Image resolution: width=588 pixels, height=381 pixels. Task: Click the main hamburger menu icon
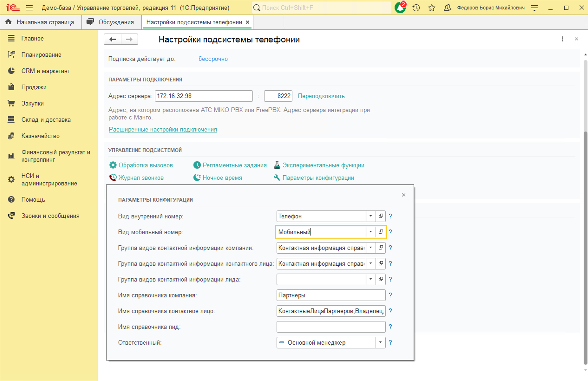point(29,8)
